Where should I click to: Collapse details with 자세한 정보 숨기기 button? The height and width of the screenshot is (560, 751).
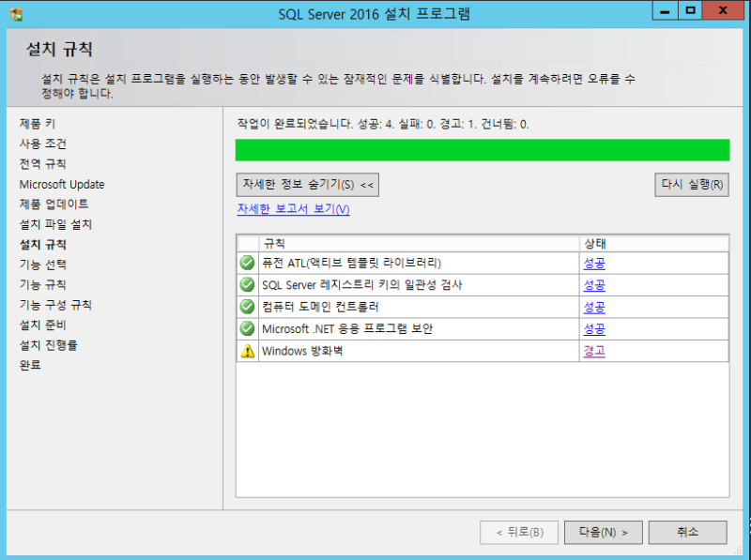(x=307, y=185)
